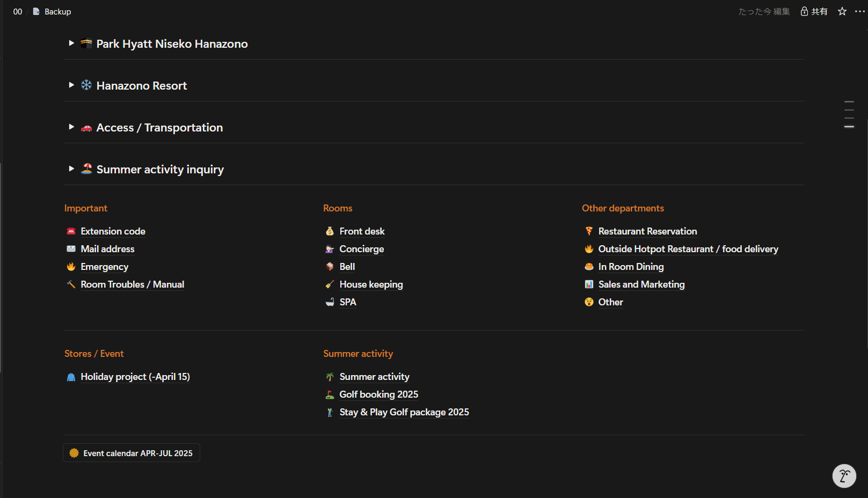
Task: Click the 00 parent breadcrumb
Action: (x=18, y=11)
